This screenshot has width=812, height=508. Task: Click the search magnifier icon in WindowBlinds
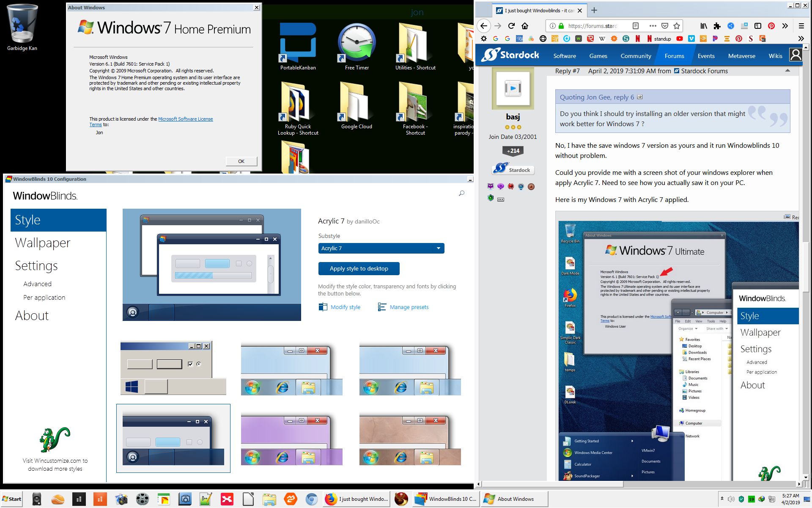[461, 193]
